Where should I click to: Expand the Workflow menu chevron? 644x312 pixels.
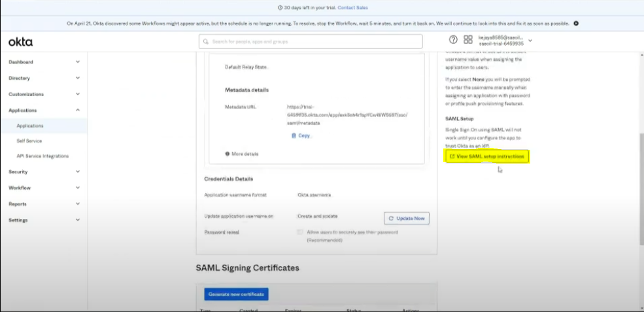(x=78, y=188)
